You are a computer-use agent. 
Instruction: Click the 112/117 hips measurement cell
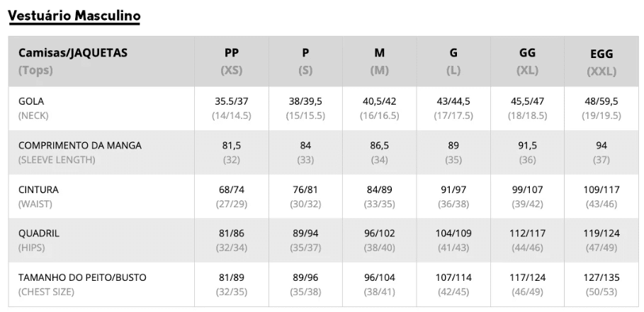tap(527, 233)
